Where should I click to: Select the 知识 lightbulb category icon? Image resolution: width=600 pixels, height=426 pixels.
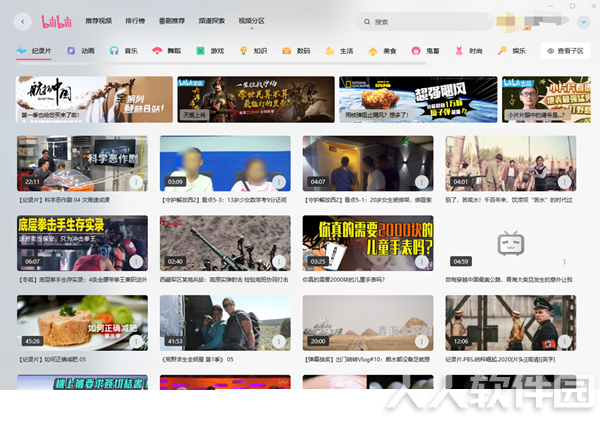click(243, 51)
